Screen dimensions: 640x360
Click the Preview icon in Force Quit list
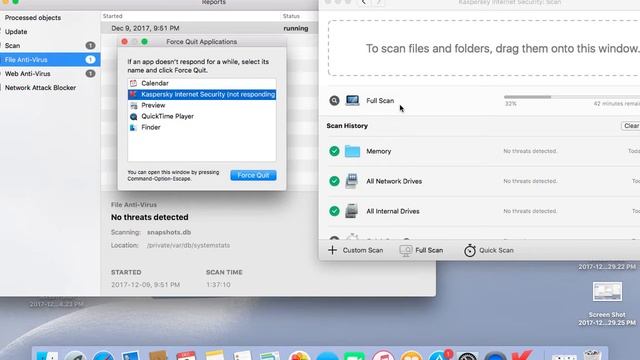[x=133, y=105]
